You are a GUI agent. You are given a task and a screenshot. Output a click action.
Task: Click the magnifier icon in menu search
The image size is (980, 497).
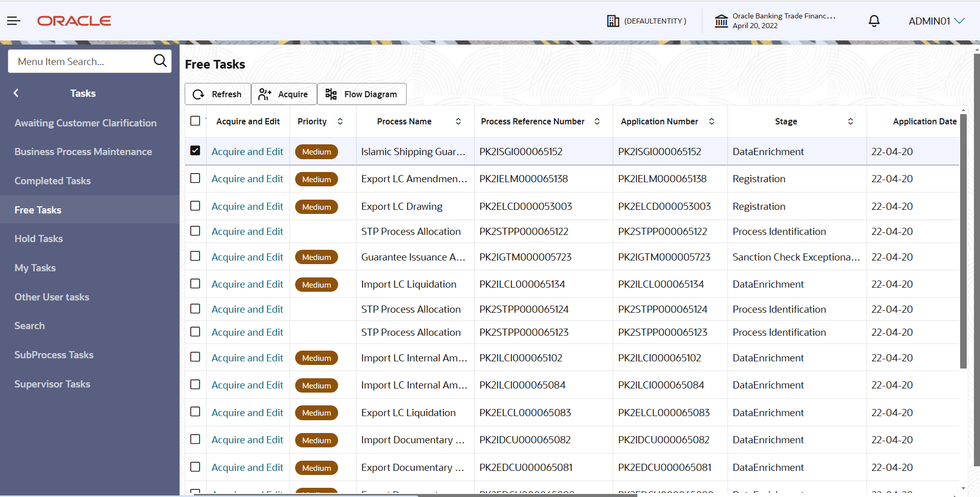point(160,61)
